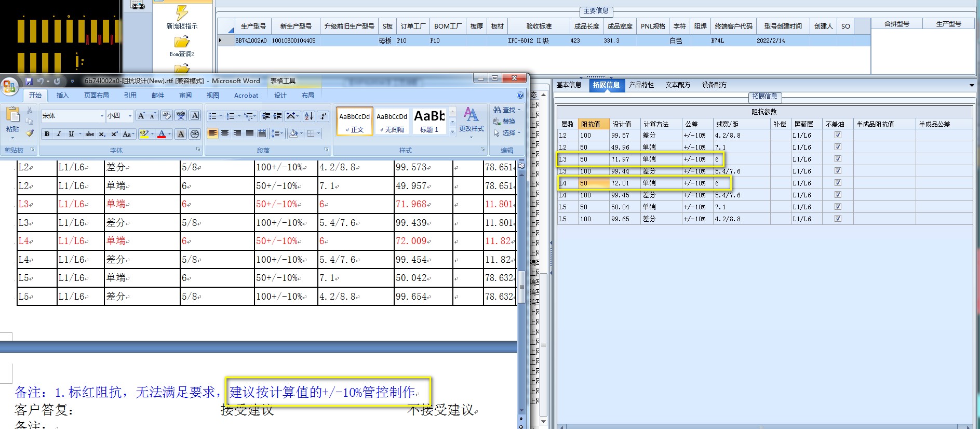This screenshot has height=429, width=980.
Task: Click the 阻抗值 column header
Action: 594,124
